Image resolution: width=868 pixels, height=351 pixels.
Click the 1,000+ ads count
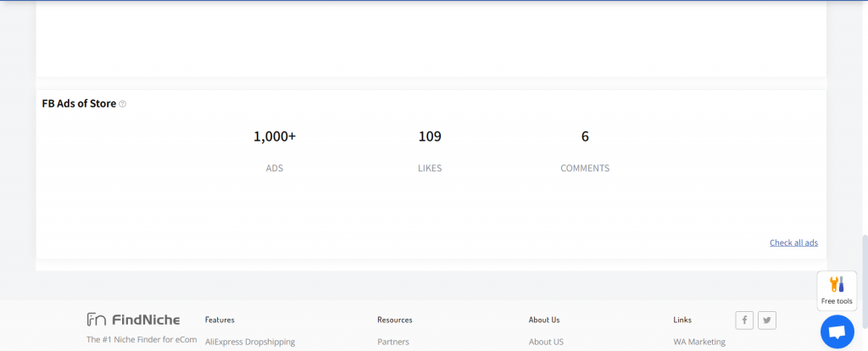click(275, 136)
